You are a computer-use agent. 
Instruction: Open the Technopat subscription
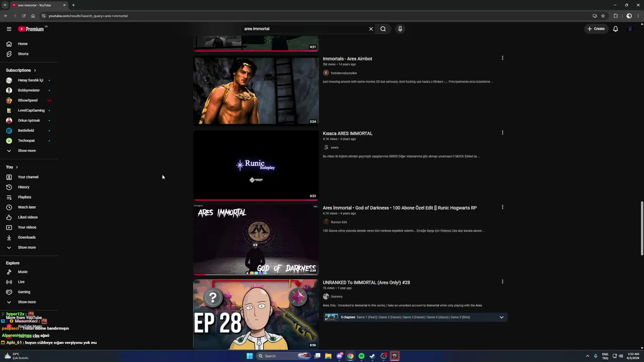pos(29,140)
